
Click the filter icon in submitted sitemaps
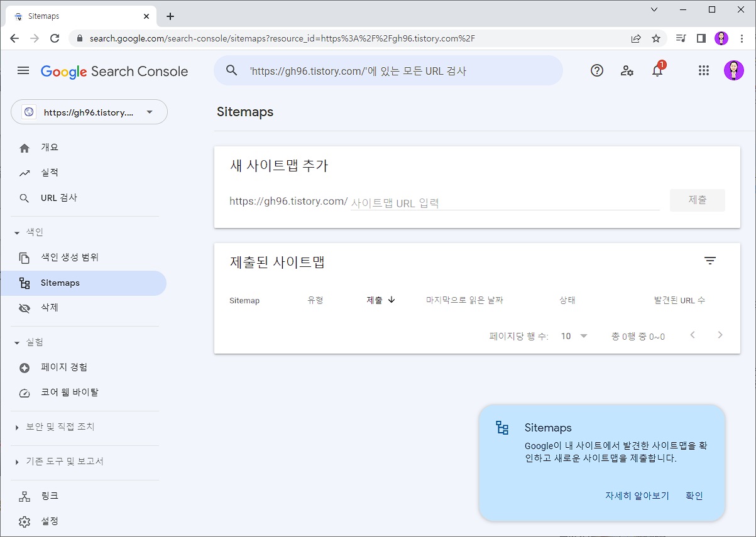point(710,261)
